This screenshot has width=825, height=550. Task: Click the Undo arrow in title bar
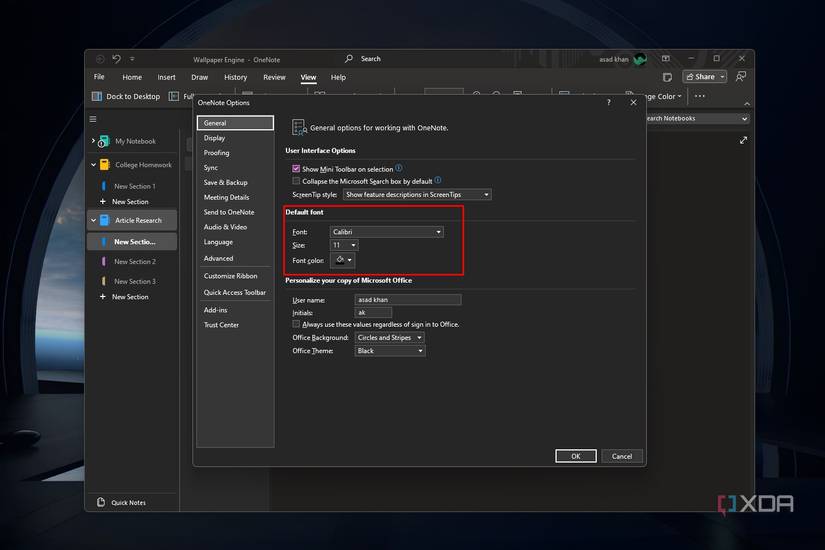[117, 59]
